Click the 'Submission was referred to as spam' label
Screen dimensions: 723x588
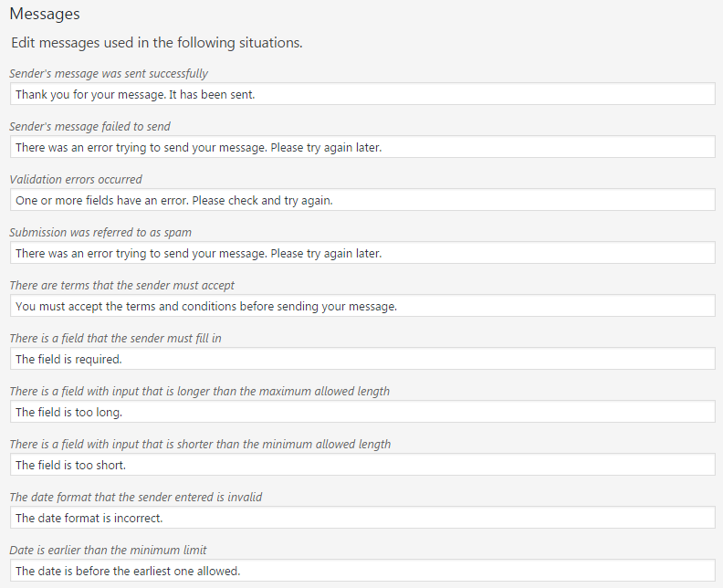point(100,233)
